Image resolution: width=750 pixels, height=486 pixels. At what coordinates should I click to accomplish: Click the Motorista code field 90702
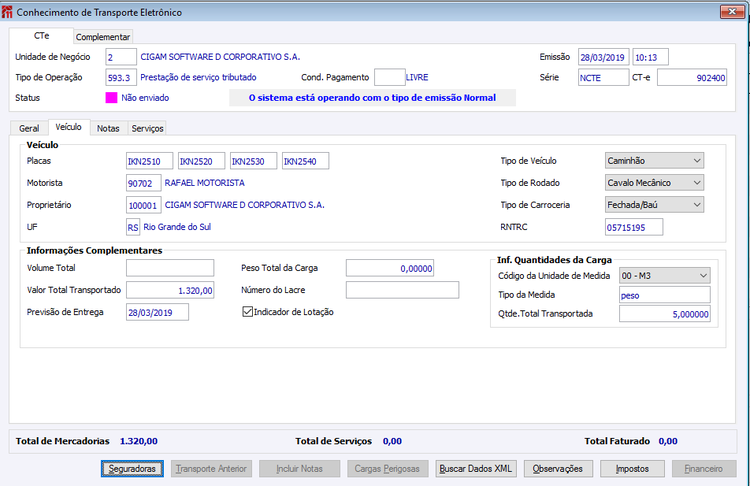pyautogui.click(x=143, y=183)
